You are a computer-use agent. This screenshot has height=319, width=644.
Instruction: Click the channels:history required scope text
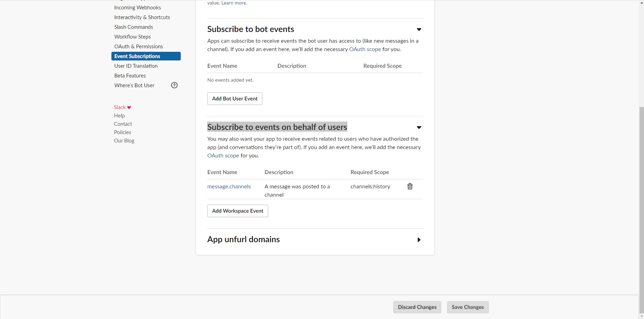(x=370, y=187)
